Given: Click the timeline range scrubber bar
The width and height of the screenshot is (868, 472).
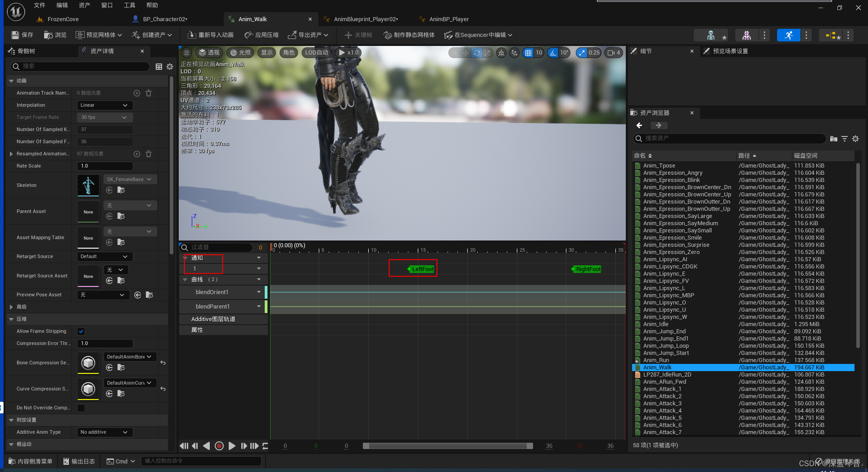Looking at the screenshot, I should [448, 446].
